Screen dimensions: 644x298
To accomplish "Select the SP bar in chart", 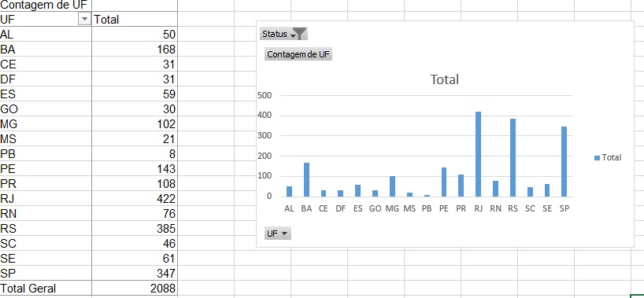I will [x=564, y=161].
